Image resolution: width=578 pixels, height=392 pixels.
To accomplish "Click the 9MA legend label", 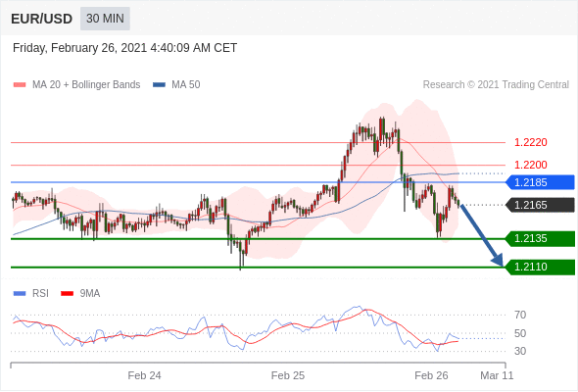I will click(x=90, y=294).
